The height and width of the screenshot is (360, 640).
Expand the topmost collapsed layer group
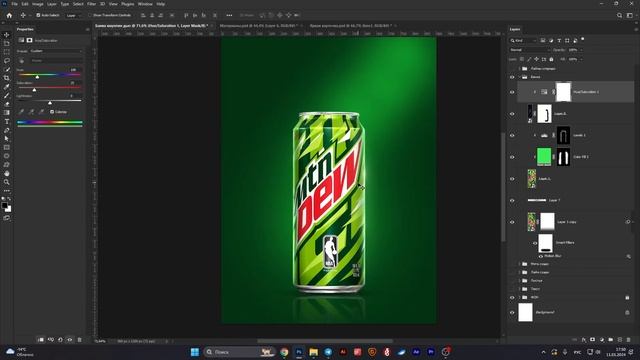point(520,69)
